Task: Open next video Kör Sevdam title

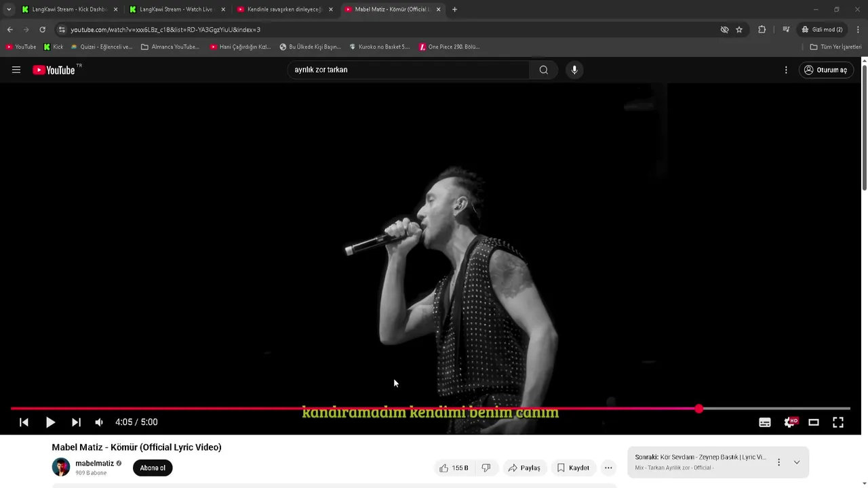Action: click(x=701, y=457)
